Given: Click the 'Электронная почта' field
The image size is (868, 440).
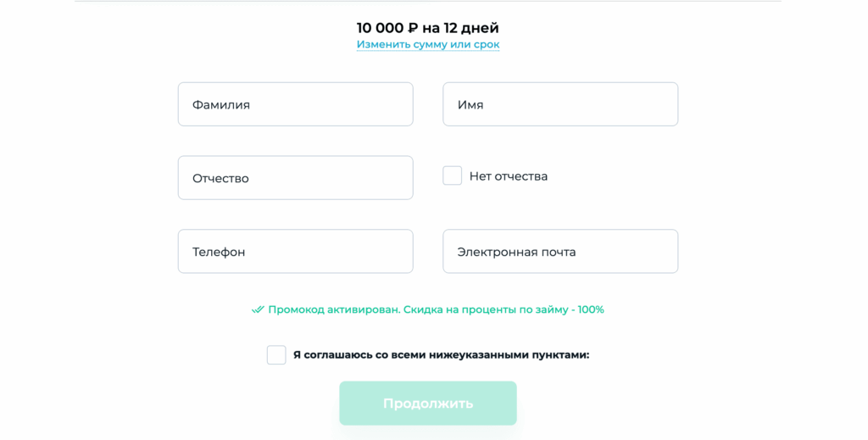Looking at the screenshot, I should click(x=560, y=252).
